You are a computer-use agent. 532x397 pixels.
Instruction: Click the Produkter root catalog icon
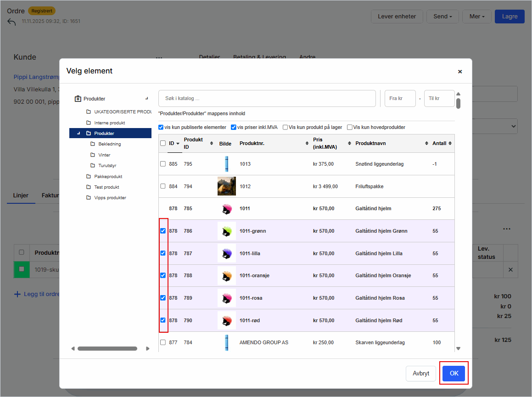(x=78, y=99)
